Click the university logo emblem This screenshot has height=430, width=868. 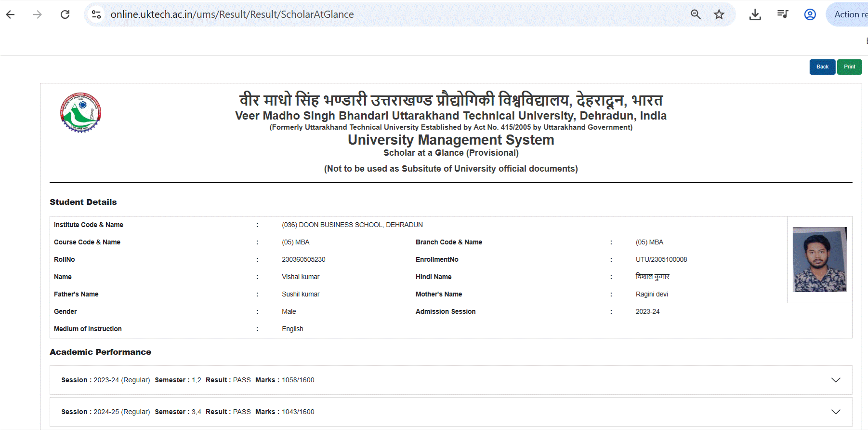pyautogui.click(x=80, y=113)
